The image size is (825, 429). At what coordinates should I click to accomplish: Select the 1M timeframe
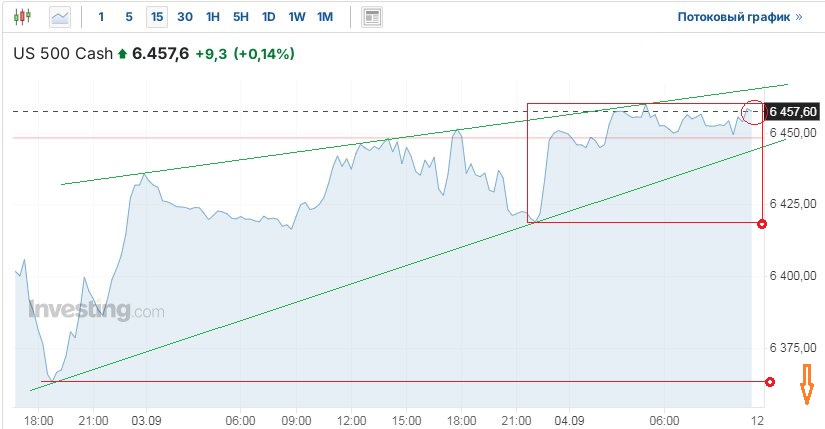point(325,17)
